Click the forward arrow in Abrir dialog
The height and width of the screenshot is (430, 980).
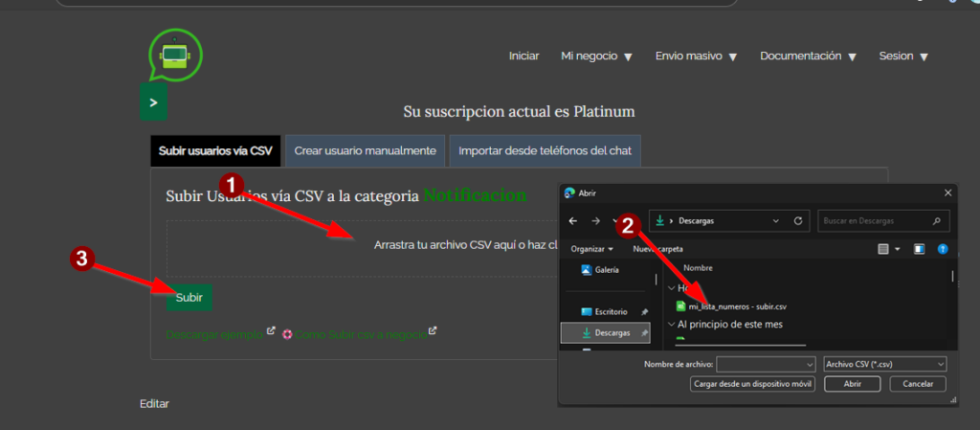tap(597, 220)
